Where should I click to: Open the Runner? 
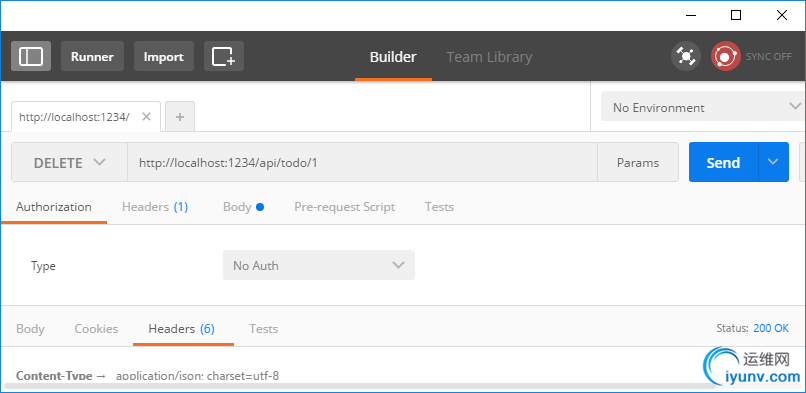pyautogui.click(x=92, y=56)
